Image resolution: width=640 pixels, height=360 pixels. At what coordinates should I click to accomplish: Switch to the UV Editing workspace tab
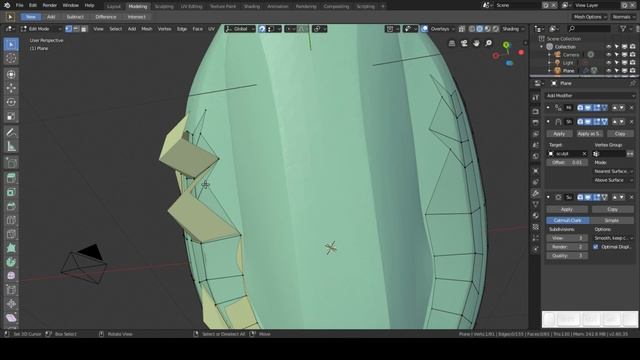click(191, 7)
